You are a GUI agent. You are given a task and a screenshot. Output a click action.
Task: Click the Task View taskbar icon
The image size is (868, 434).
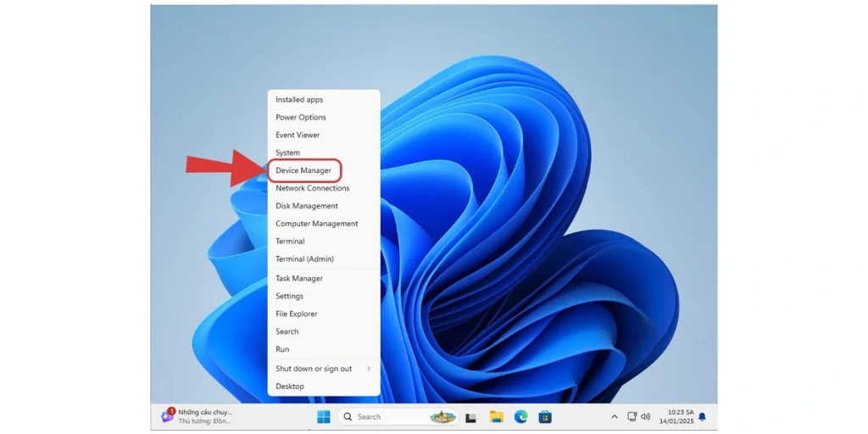[471, 417]
